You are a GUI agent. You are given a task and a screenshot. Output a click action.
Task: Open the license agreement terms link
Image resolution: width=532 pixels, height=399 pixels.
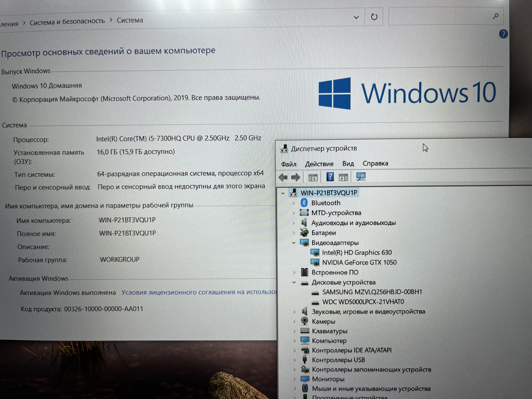click(199, 292)
